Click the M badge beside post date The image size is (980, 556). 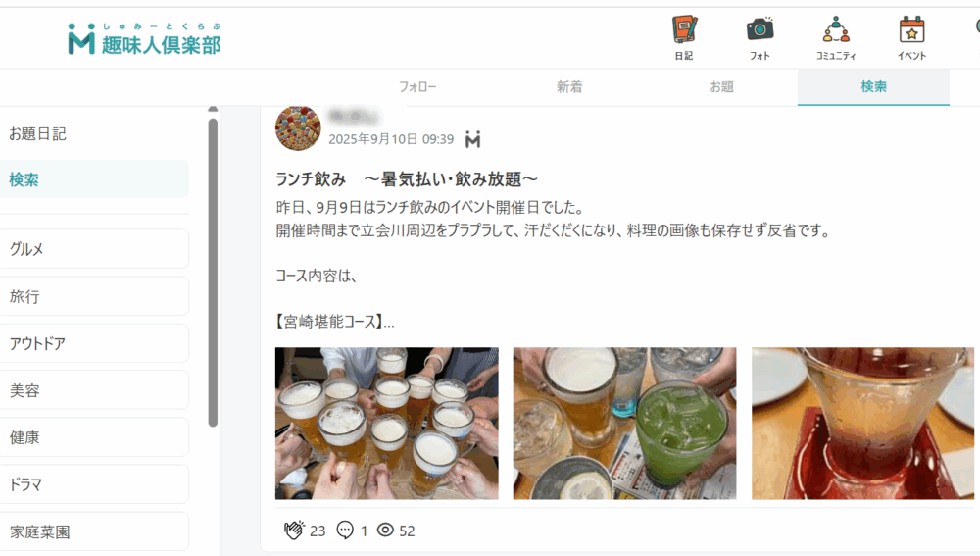(x=473, y=139)
